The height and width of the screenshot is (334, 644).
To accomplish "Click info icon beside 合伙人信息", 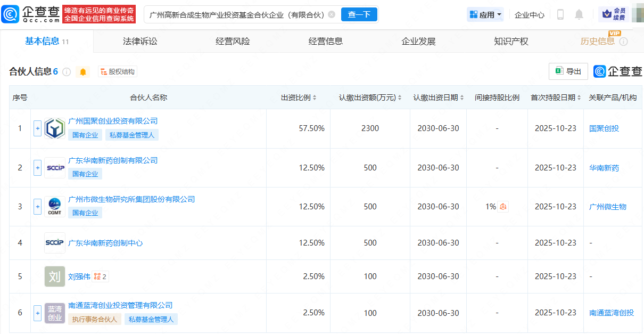I will (x=67, y=72).
